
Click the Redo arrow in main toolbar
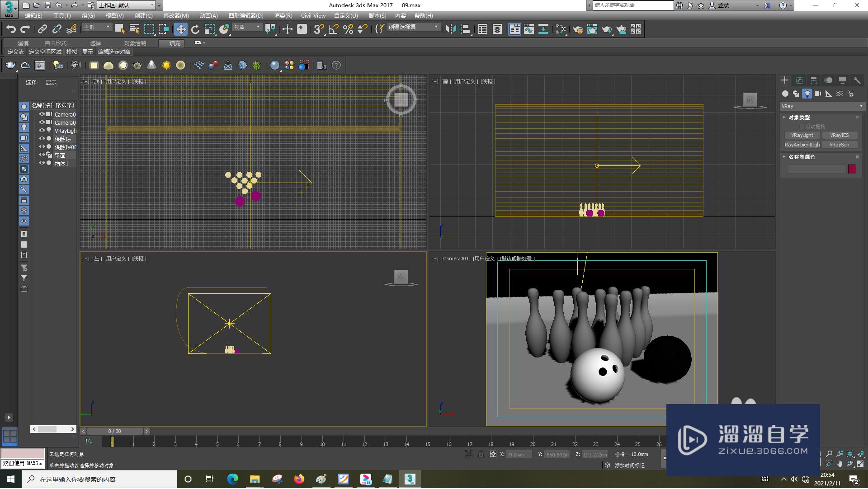(x=25, y=29)
